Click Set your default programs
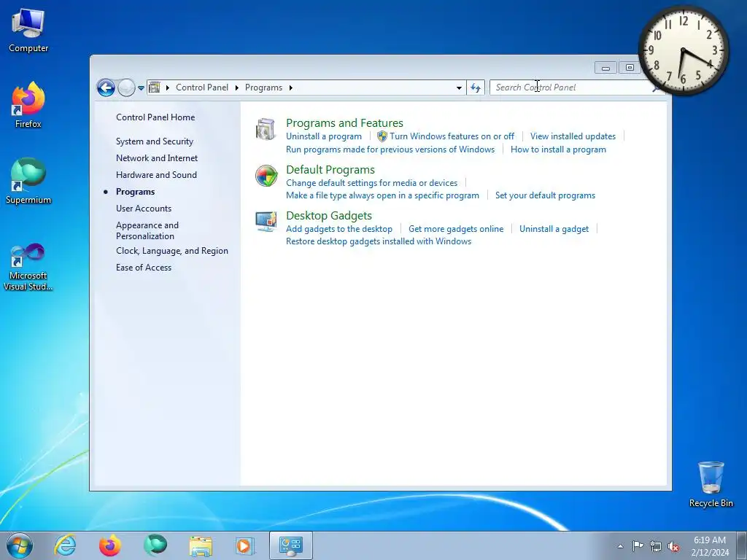747x560 pixels. click(545, 195)
